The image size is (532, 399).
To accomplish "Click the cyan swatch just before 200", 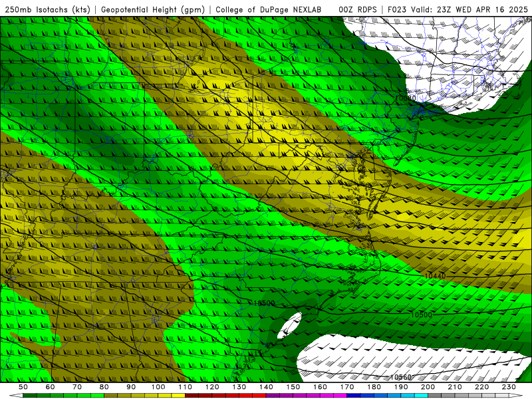I will (x=421, y=396).
